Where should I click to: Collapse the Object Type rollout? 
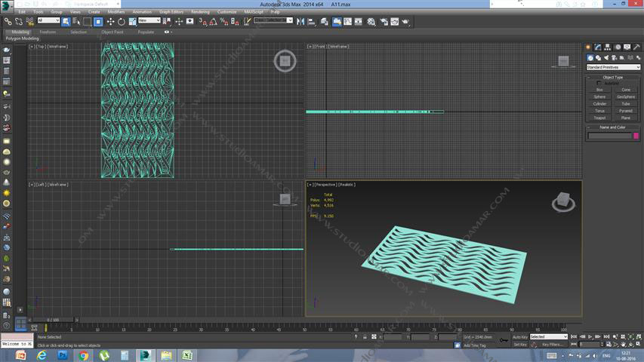(x=612, y=77)
